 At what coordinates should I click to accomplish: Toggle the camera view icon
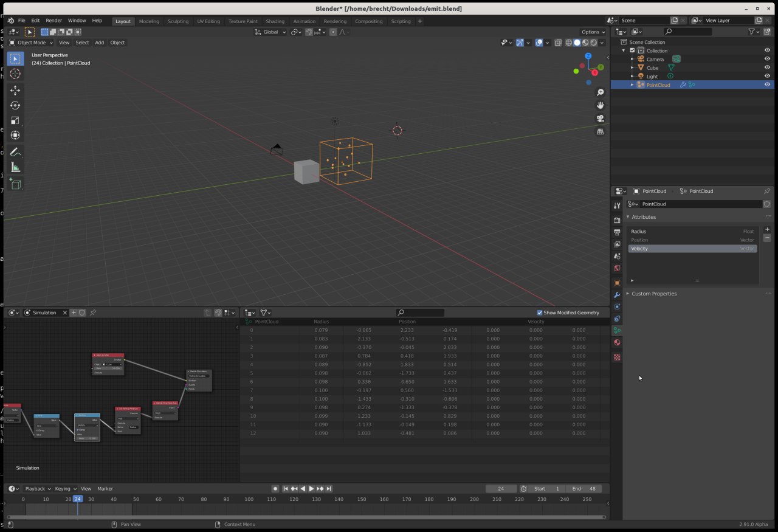pos(601,119)
